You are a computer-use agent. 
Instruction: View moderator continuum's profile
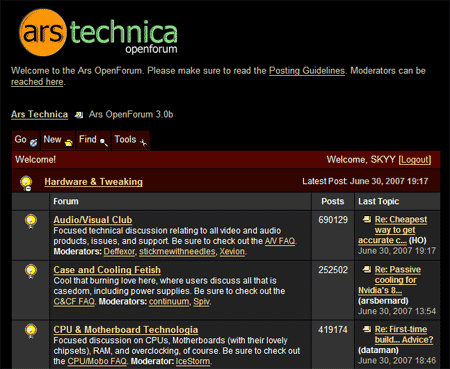coord(169,301)
